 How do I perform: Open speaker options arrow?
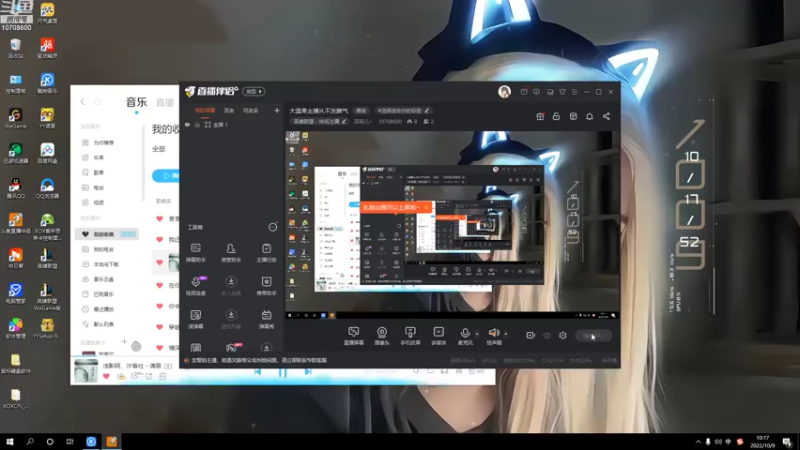tap(506, 334)
